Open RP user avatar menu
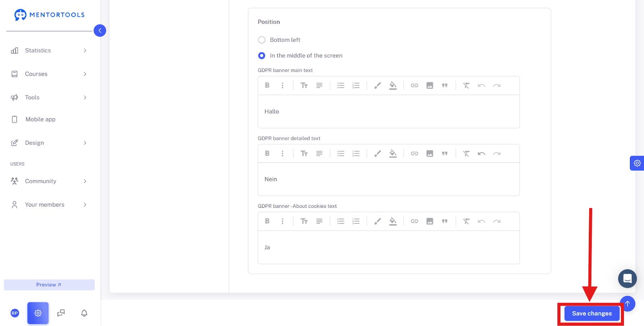 point(15,313)
